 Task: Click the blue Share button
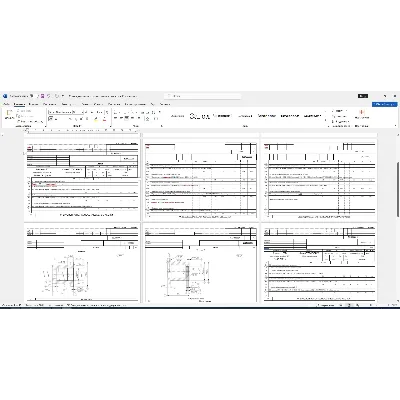(384, 104)
